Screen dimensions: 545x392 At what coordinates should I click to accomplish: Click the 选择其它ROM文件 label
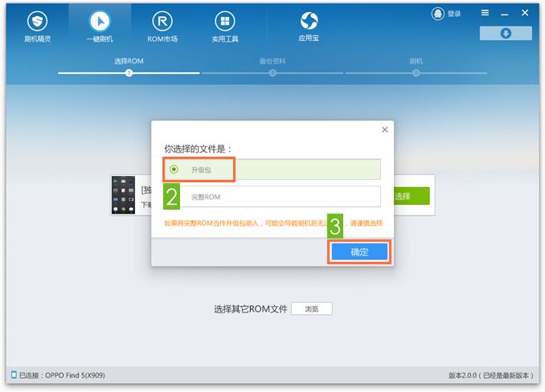[250, 309]
